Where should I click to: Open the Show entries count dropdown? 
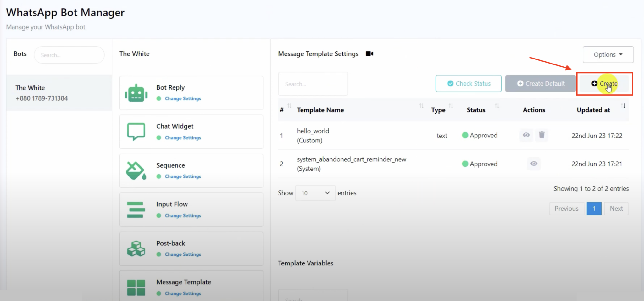coord(315,193)
